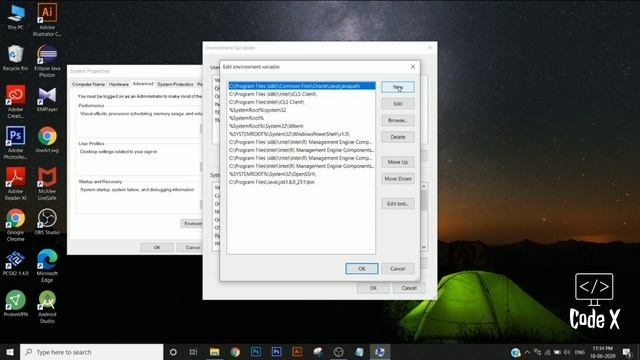Open OBS Studio taskbar icon
Viewport: 640px width, 360px height.
click(x=338, y=352)
